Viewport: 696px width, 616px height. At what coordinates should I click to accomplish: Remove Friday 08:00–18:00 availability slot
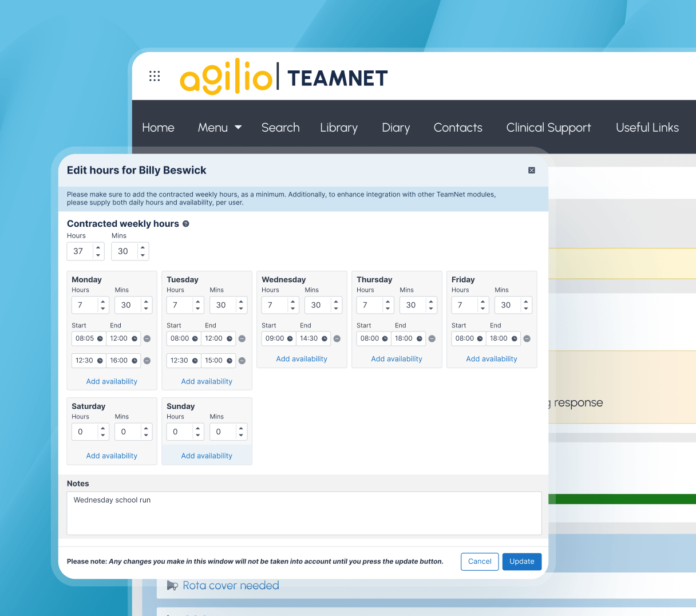click(x=527, y=339)
